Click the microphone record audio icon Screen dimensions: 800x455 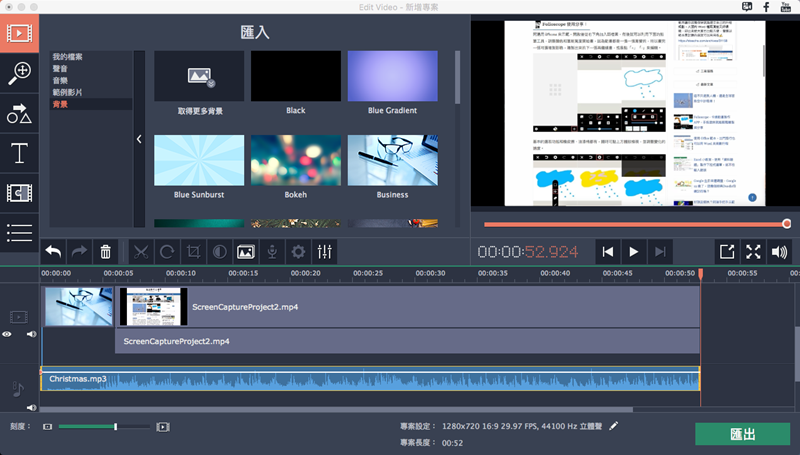(271, 252)
